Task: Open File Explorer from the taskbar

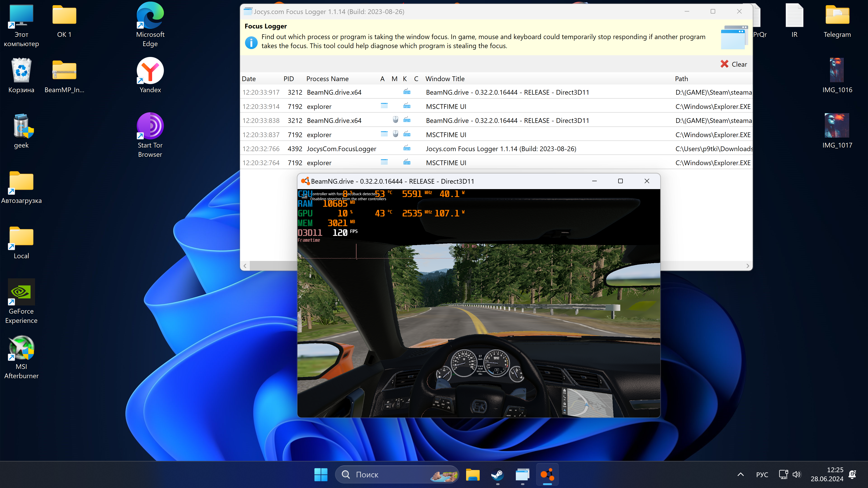Action: point(472,474)
